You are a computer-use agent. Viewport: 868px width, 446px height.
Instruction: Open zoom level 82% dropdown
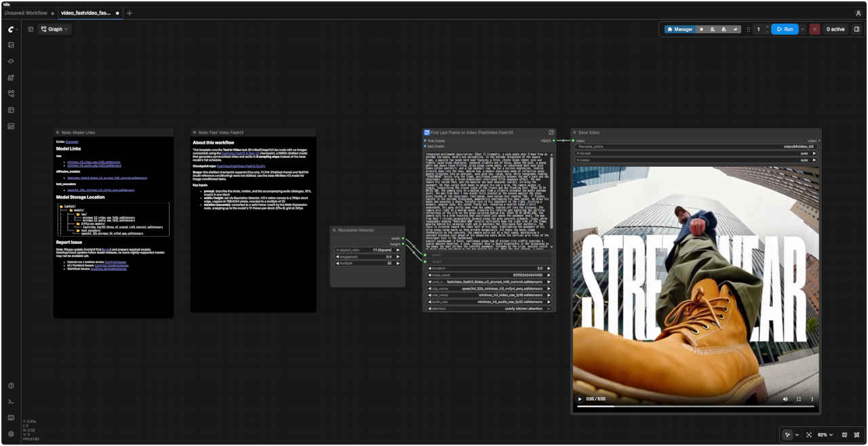click(x=825, y=434)
